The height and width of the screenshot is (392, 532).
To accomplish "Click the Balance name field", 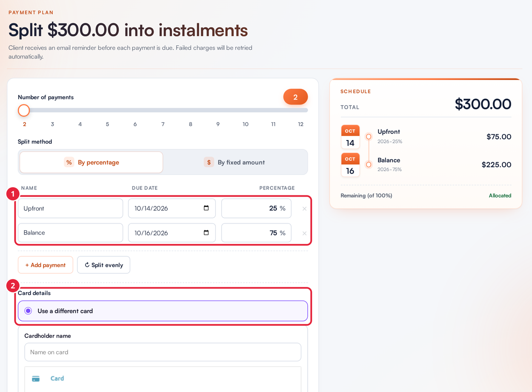I will (x=70, y=233).
